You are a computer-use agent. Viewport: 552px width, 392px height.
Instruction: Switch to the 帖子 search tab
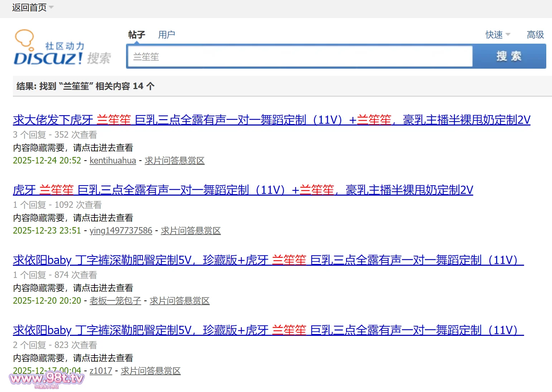tap(136, 35)
